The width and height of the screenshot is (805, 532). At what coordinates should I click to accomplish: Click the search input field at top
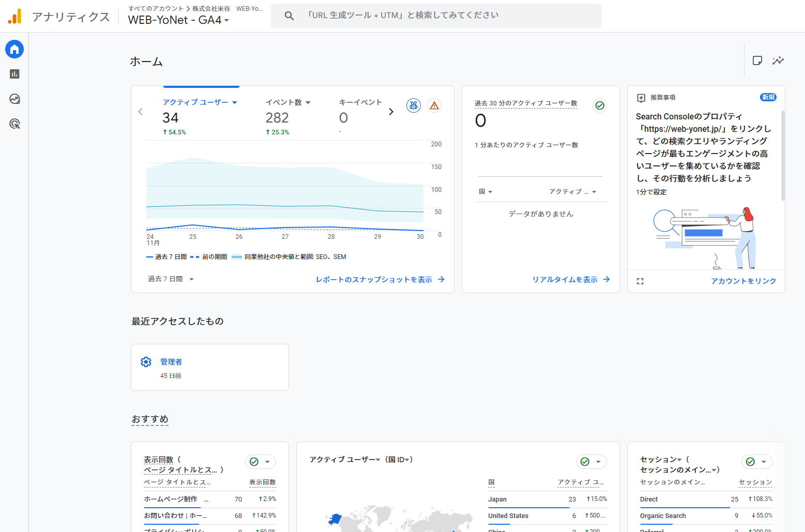click(x=445, y=16)
